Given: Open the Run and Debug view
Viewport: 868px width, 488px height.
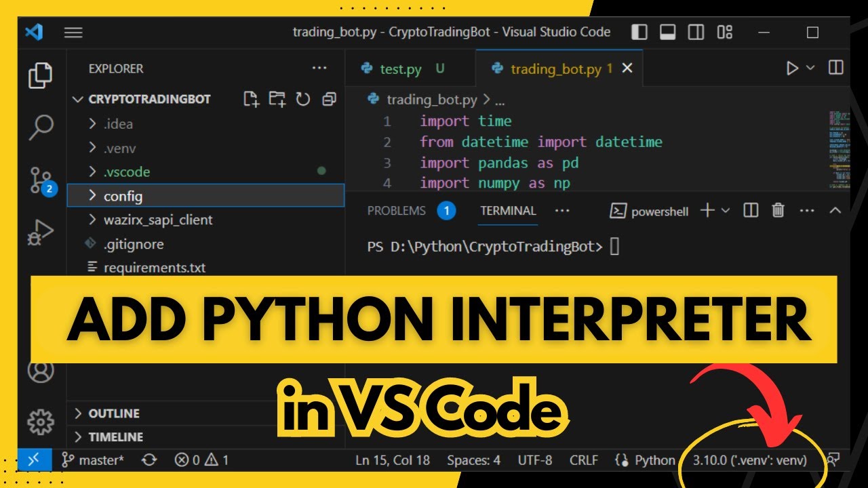Looking at the screenshot, I should pyautogui.click(x=41, y=232).
